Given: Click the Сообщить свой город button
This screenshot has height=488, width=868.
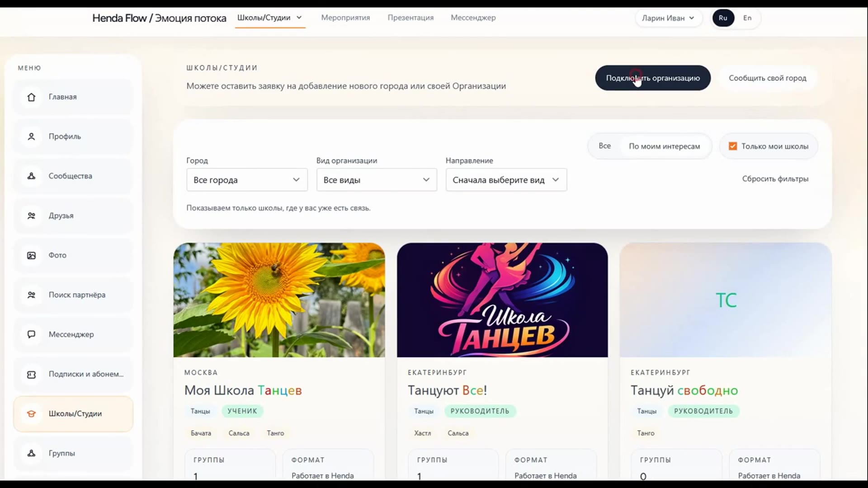Looking at the screenshot, I should coord(767,78).
